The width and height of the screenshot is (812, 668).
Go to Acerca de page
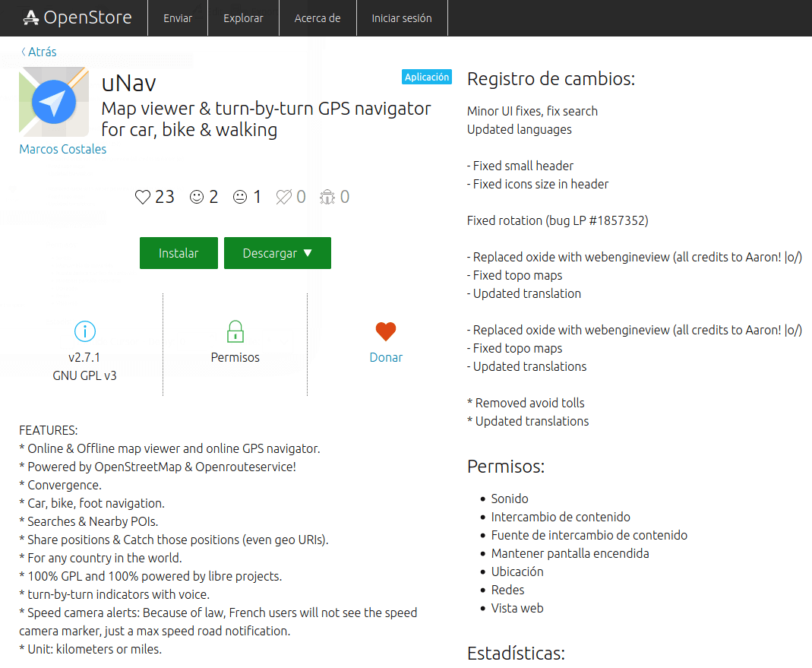318,18
